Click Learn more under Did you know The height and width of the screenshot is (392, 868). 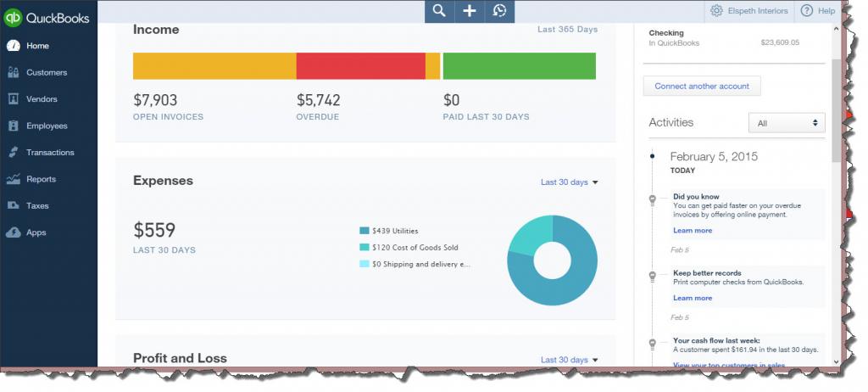pyautogui.click(x=693, y=230)
